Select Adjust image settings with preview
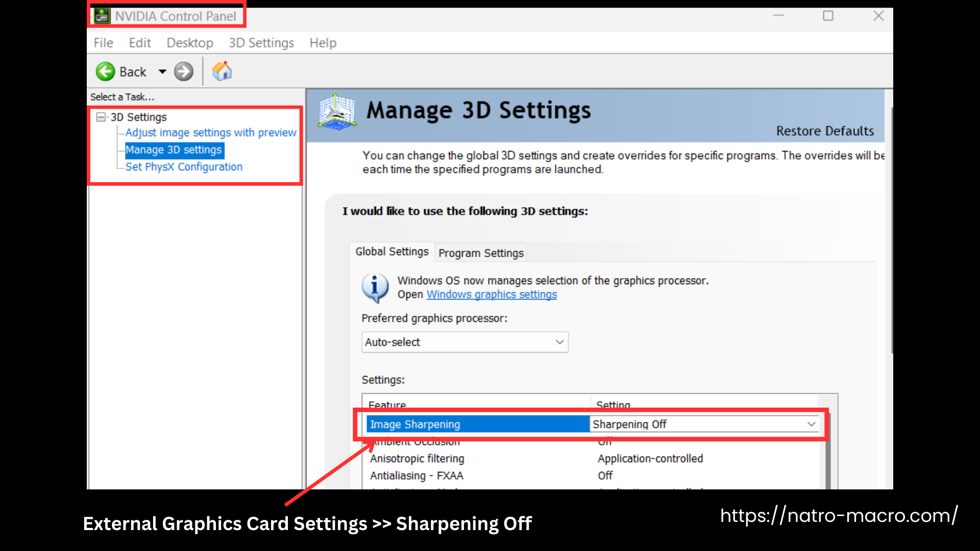The width and height of the screenshot is (980, 551). coord(211,133)
